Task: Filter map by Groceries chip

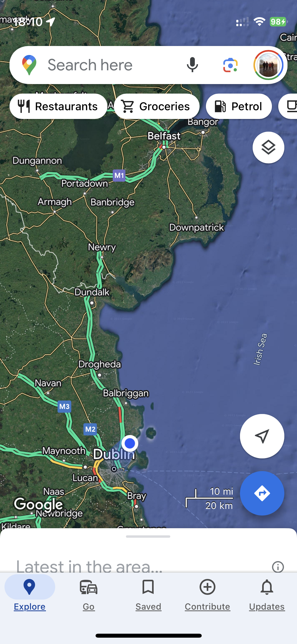Action: [157, 106]
